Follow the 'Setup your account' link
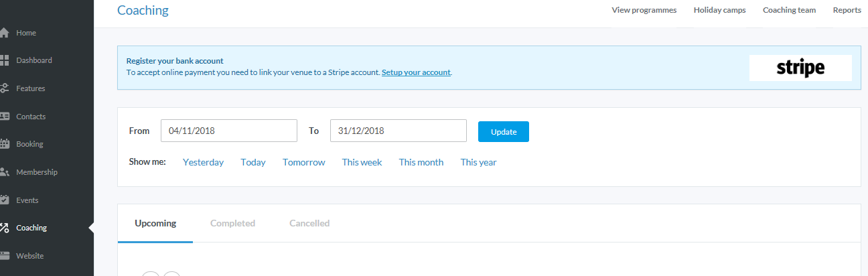Image resolution: width=868 pixels, height=276 pixels. pos(416,72)
